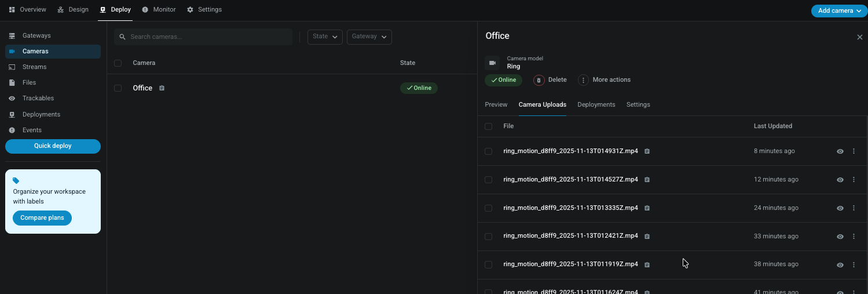Open the three-dot menu for file 012421Z.mp4
Viewport: 868px width, 294px height.
(x=854, y=237)
